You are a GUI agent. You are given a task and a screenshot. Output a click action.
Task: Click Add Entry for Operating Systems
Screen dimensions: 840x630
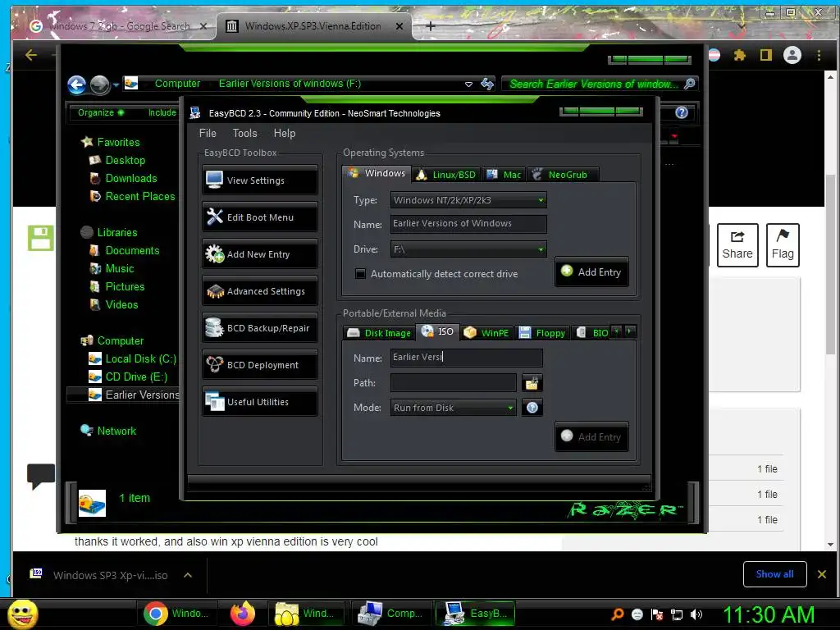(x=591, y=272)
